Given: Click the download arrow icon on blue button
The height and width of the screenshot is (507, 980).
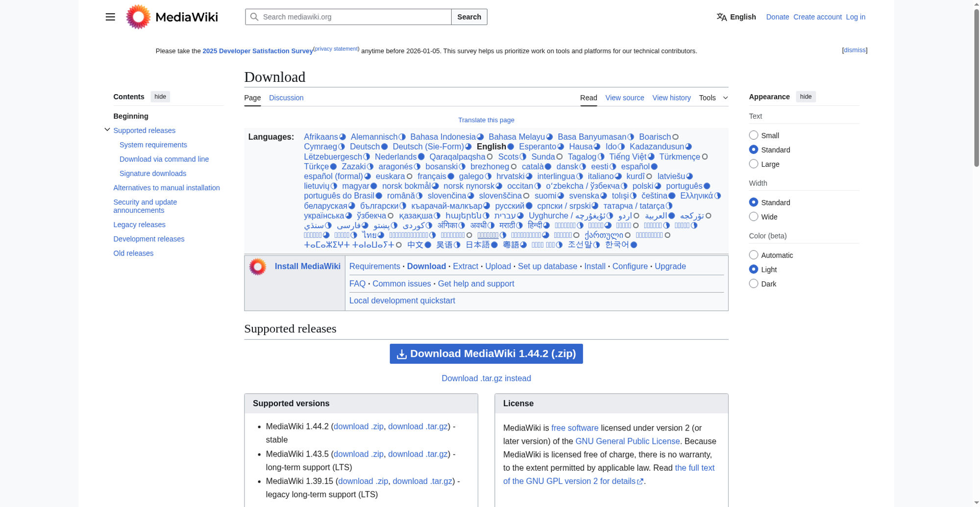Looking at the screenshot, I should (x=401, y=354).
